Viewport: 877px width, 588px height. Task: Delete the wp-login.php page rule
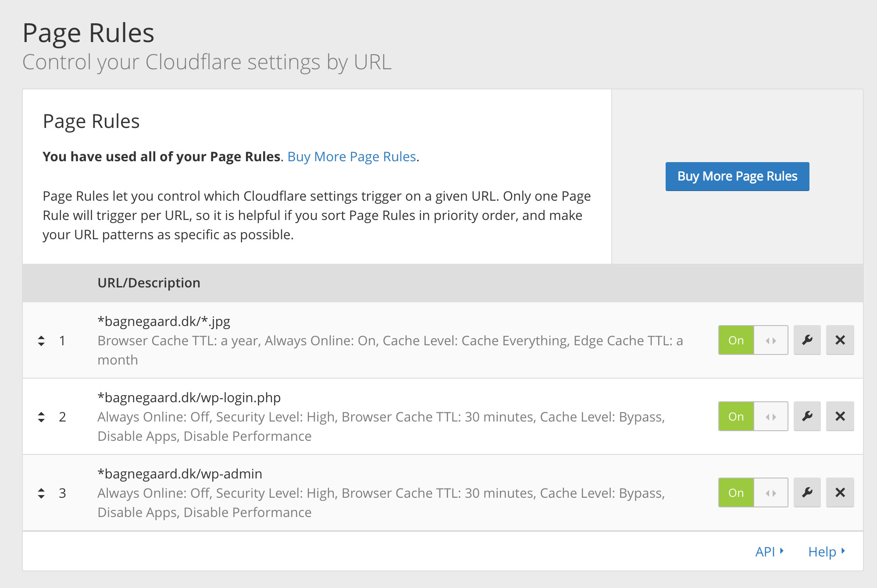pyautogui.click(x=840, y=416)
